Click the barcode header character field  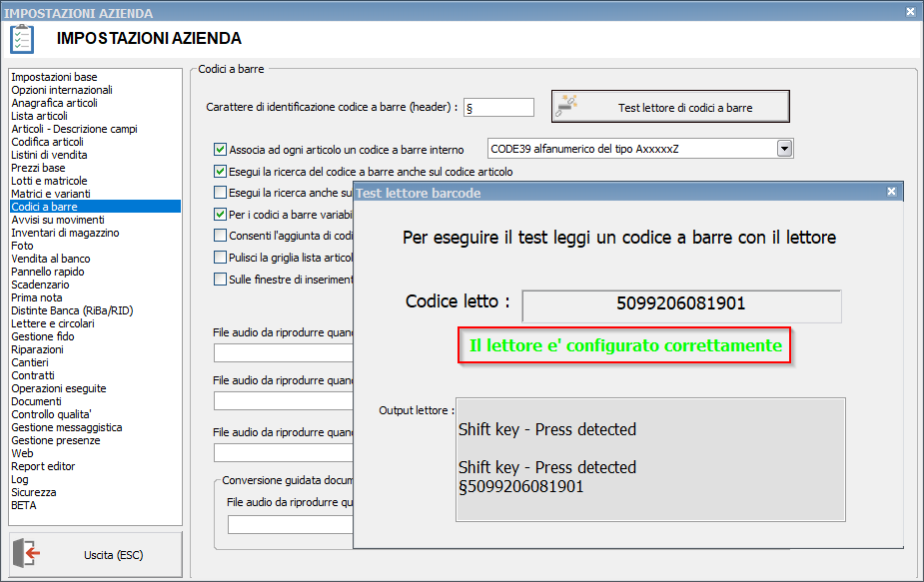pos(498,107)
